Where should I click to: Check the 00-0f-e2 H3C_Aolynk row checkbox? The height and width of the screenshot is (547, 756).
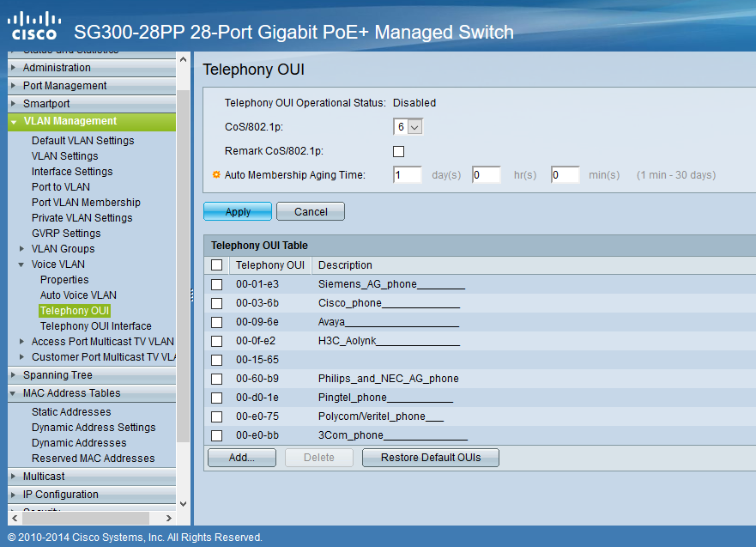pyautogui.click(x=217, y=341)
